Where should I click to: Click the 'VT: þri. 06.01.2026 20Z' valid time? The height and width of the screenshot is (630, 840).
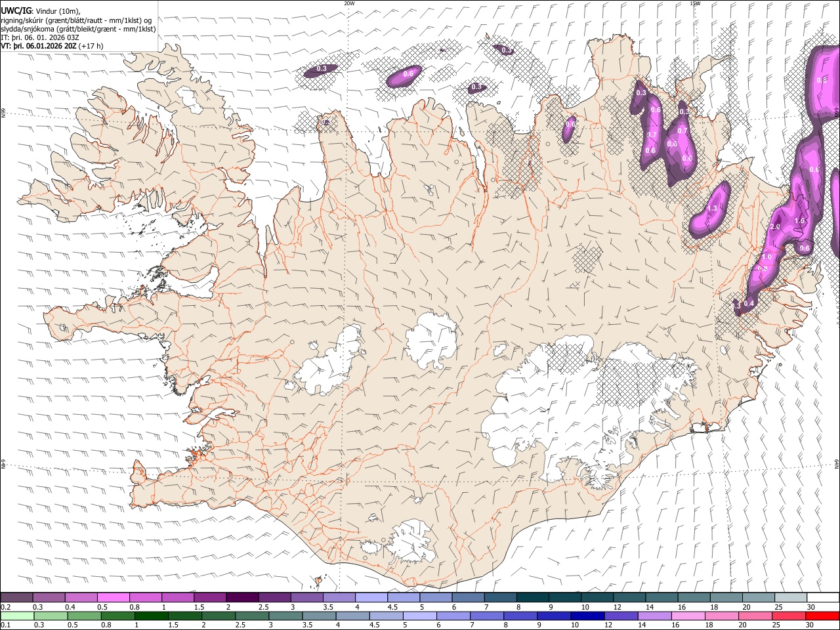[x=39, y=47]
